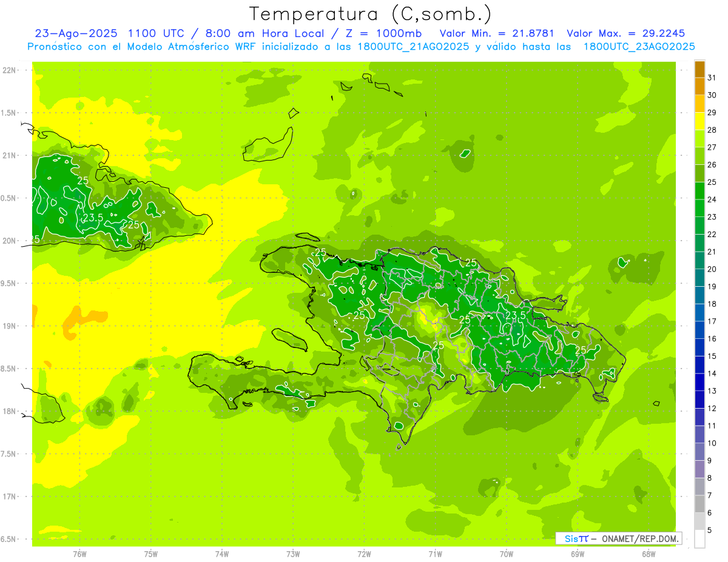Click the colorbar value "10"
Image resolution: width=728 pixels, height=562 pixels.
pyautogui.click(x=712, y=443)
